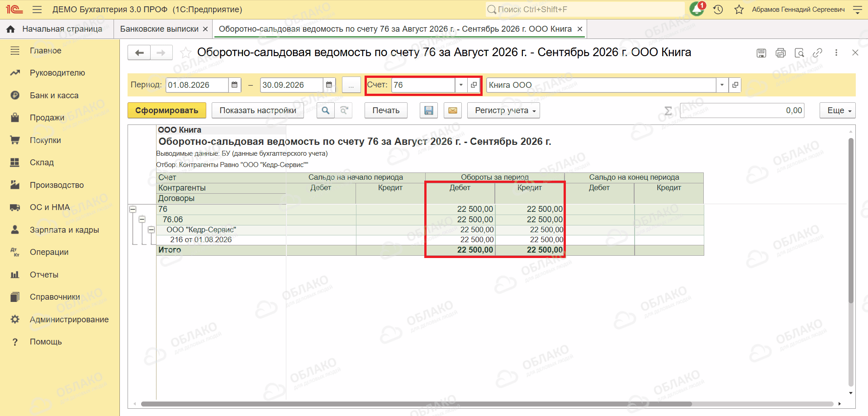Open the Счет account dropdown arrow
868x416 pixels.
[x=461, y=85]
